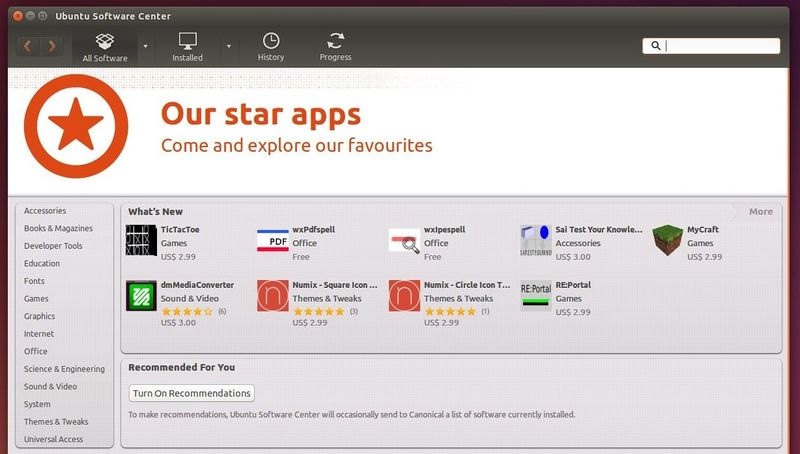Click the Turn On Recommendations button
The image size is (800, 454).
click(191, 393)
